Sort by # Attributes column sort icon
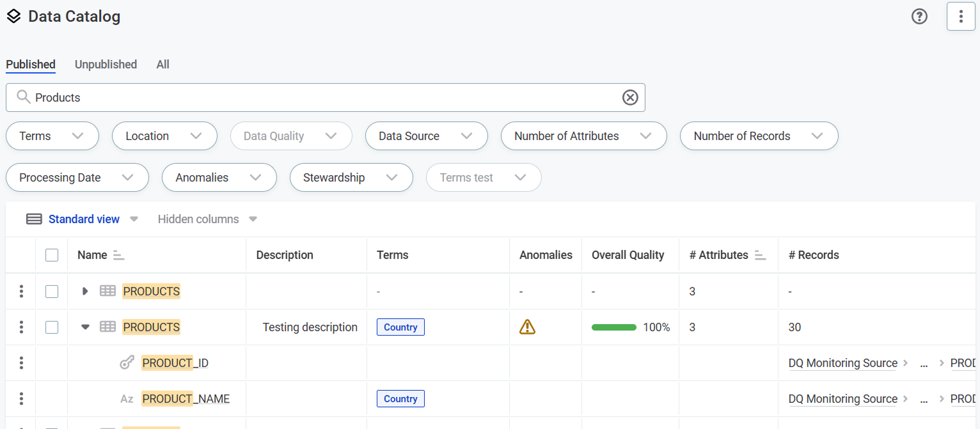Image resolution: width=980 pixels, height=429 pixels. click(x=760, y=255)
